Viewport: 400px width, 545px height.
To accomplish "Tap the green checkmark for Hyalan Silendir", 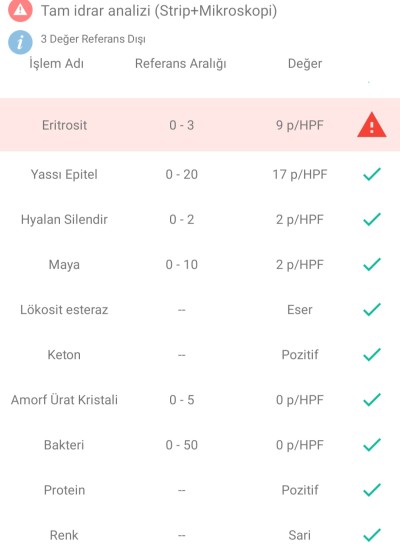I will [372, 219].
